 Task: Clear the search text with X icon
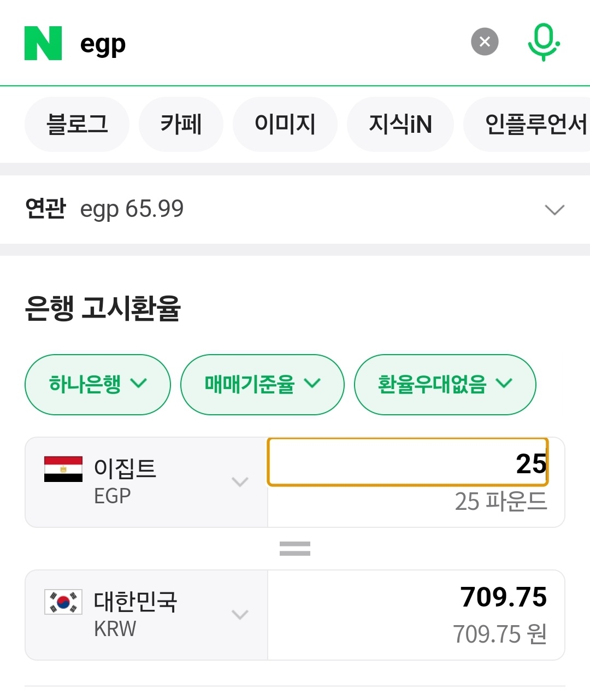(x=485, y=42)
